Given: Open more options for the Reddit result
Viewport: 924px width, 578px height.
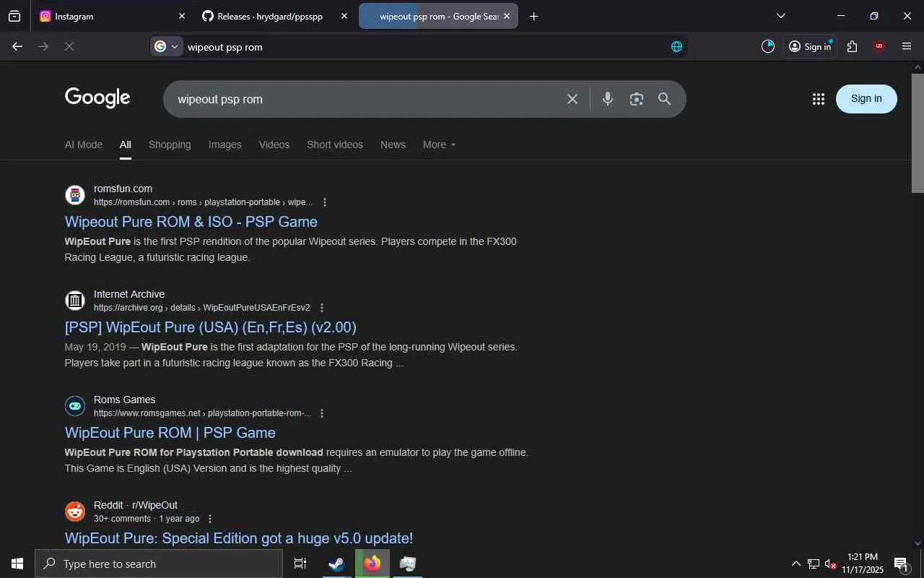Looking at the screenshot, I should tap(210, 519).
